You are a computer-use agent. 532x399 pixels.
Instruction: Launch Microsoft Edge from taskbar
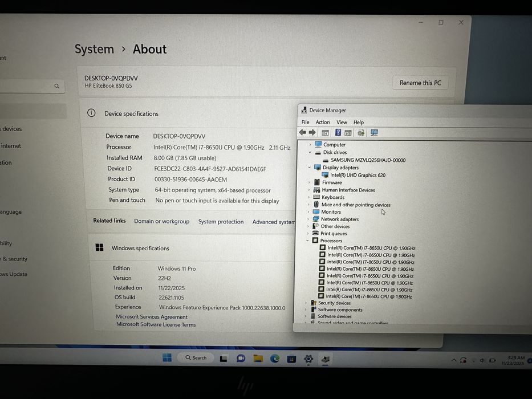click(x=274, y=359)
